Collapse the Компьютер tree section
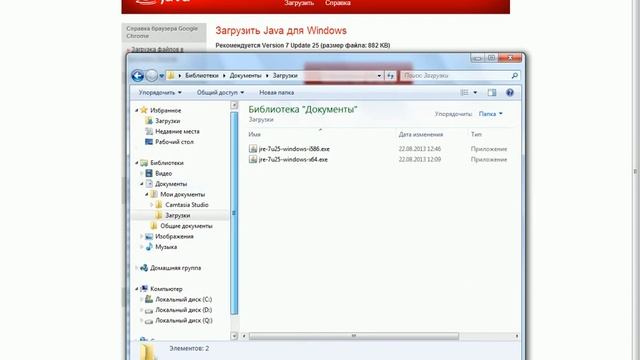 point(137,289)
